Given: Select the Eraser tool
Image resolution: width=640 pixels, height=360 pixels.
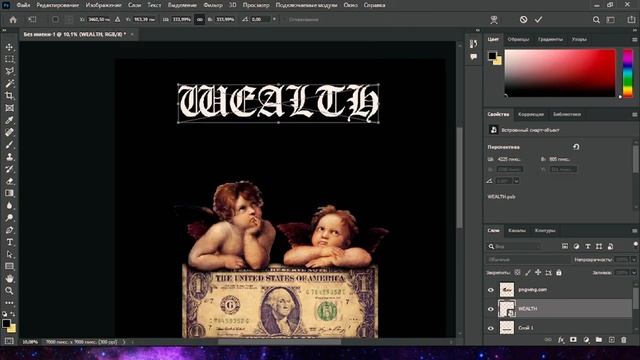Looking at the screenshot, I should [x=9, y=181].
